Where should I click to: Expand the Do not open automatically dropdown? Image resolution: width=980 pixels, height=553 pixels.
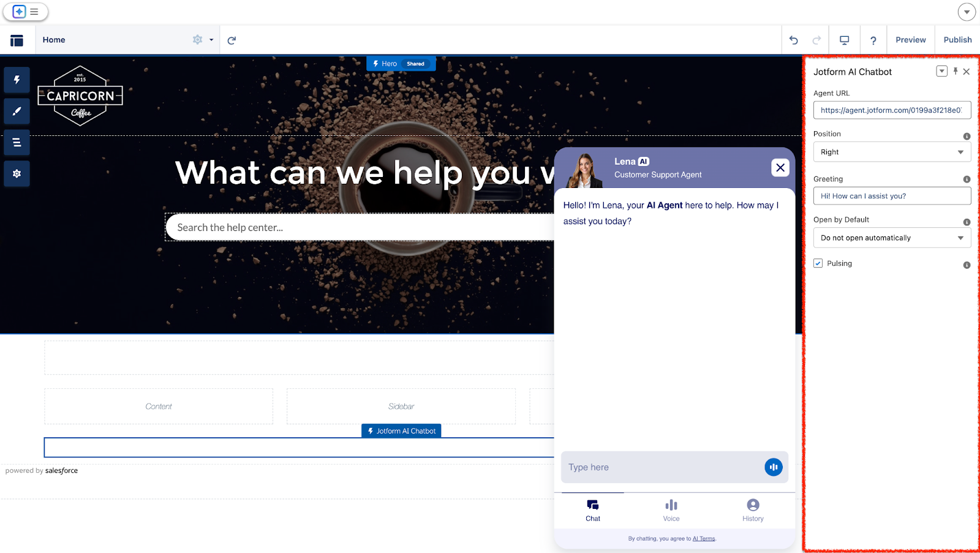point(892,238)
